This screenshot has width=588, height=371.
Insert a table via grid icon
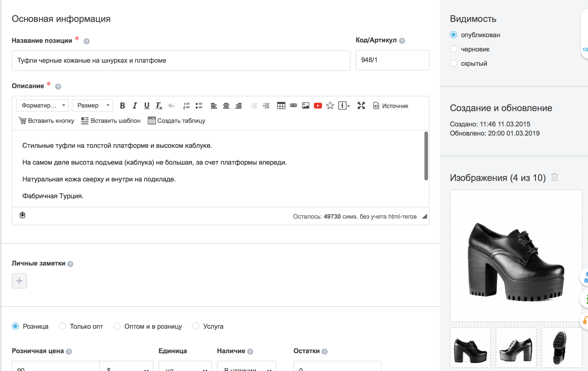click(x=281, y=105)
